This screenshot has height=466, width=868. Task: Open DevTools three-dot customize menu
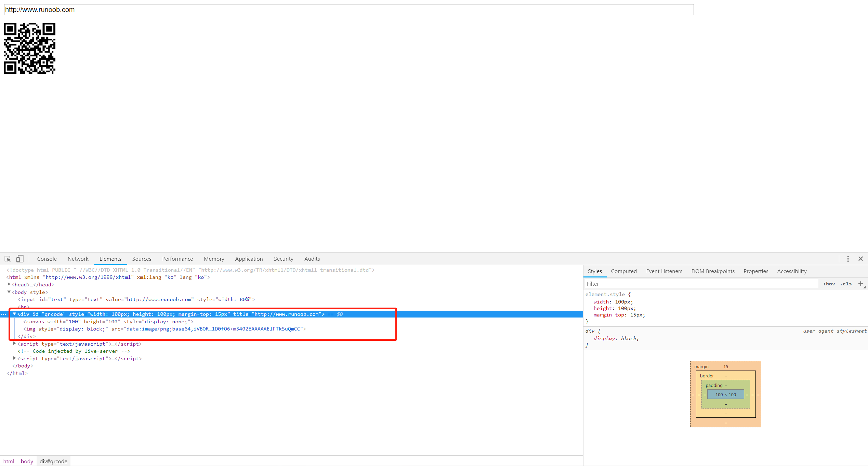point(848,259)
